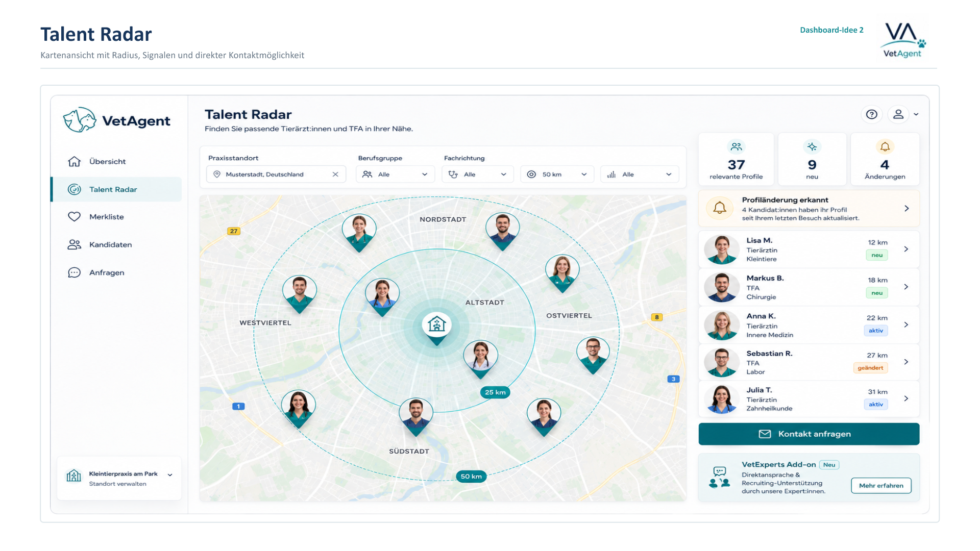The image size is (980, 551).
Task: Click the Mehr erfahren button
Action: point(881,486)
